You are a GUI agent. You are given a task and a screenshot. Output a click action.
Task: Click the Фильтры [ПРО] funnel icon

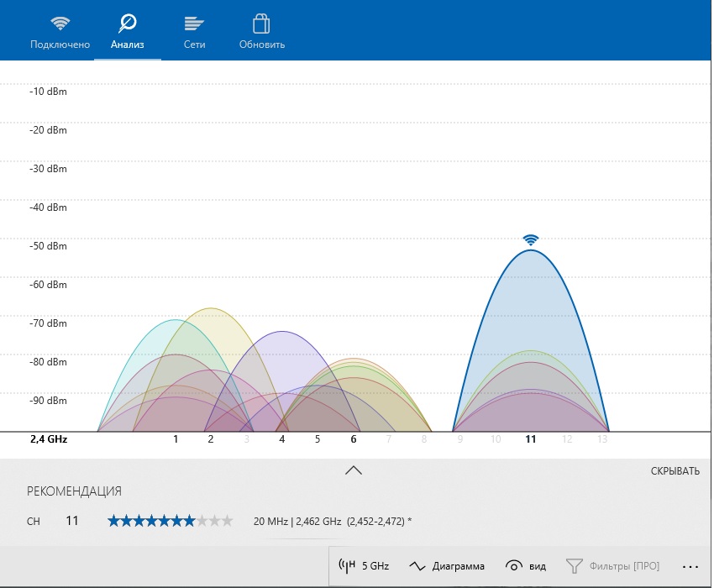(575, 566)
